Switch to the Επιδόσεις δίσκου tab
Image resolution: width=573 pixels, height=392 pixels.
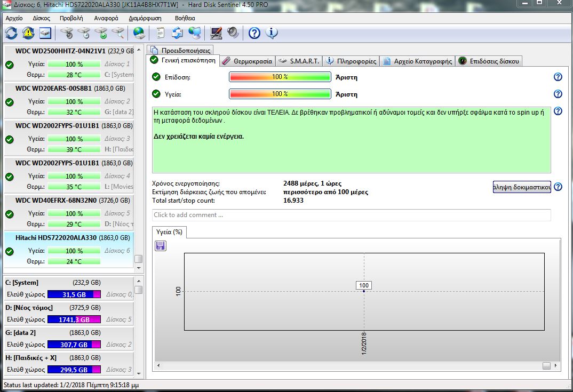489,61
